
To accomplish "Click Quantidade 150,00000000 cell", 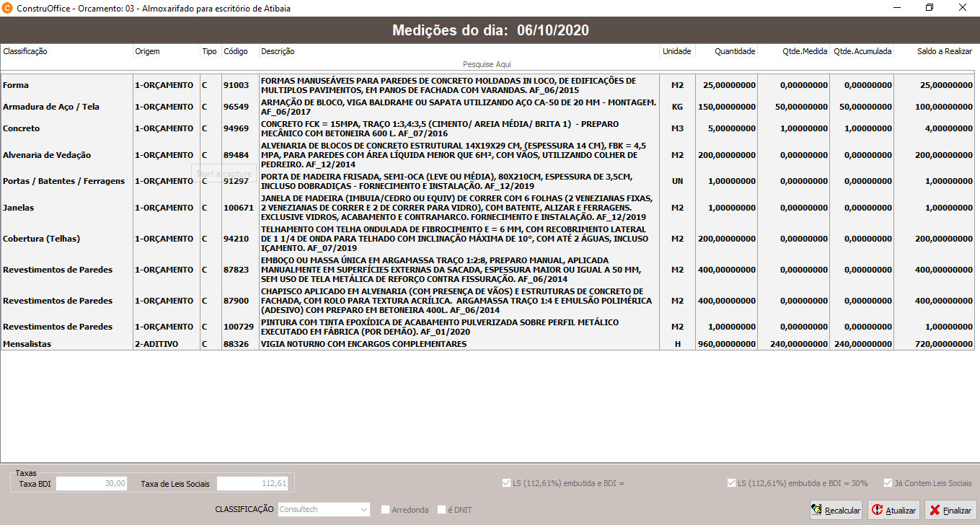I will [x=727, y=107].
